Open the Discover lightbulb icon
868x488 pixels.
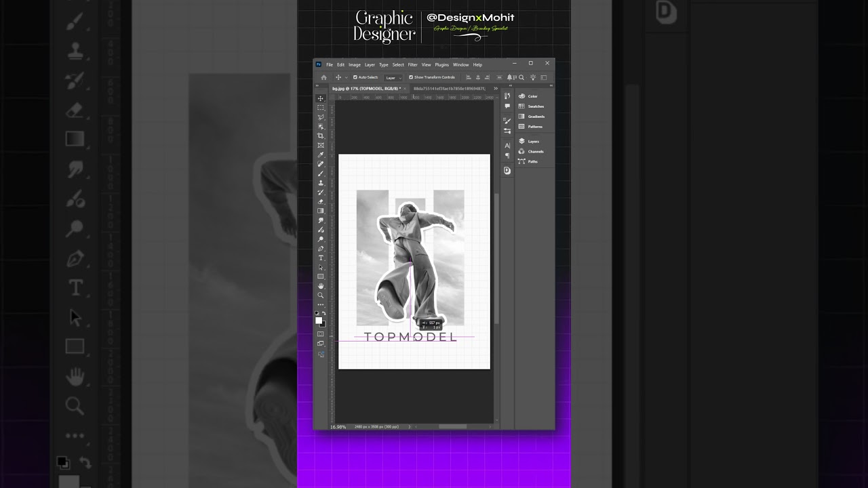click(x=533, y=77)
